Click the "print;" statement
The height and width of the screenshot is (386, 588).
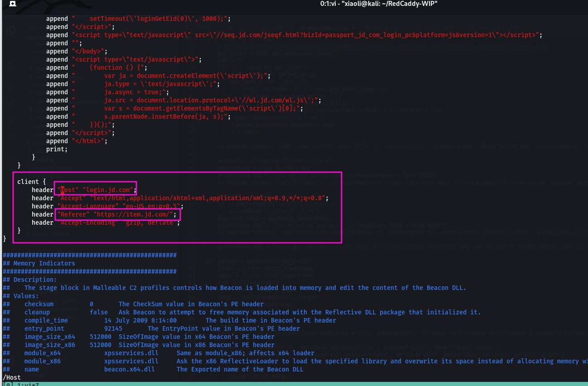coord(57,149)
